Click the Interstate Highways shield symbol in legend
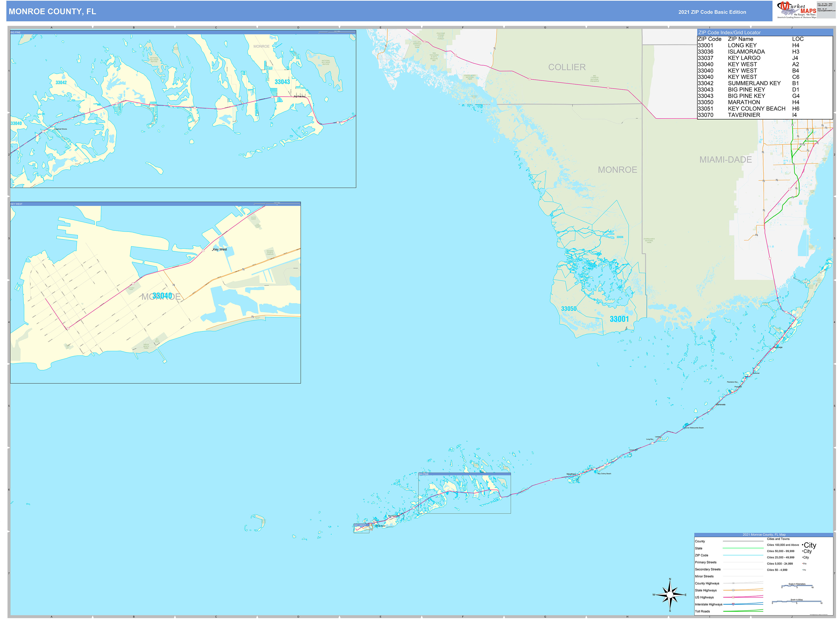The height and width of the screenshot is (619, 840). 734,604
